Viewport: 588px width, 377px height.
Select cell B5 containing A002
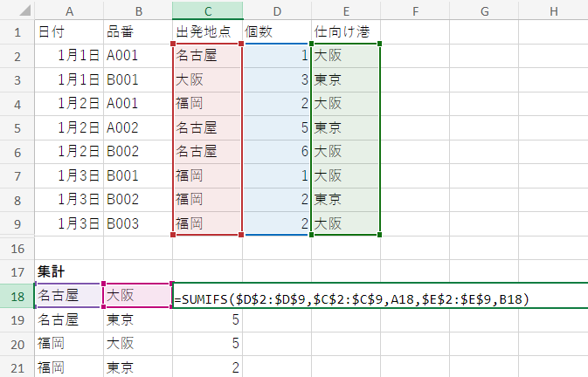[138, 127]
